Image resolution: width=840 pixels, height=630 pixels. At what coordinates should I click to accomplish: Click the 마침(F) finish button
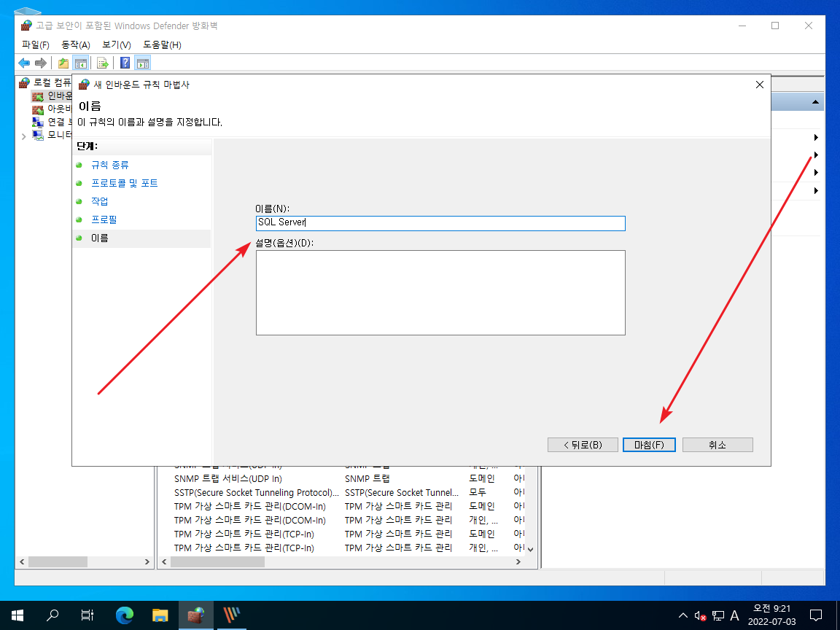tap(649, 445)
